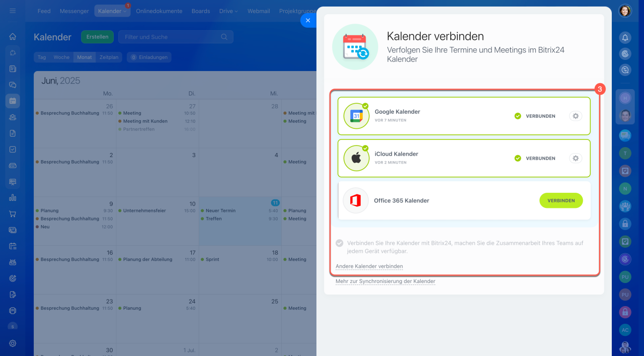
Task: Click the home icon in left sidebar
Action: (13, 36)
